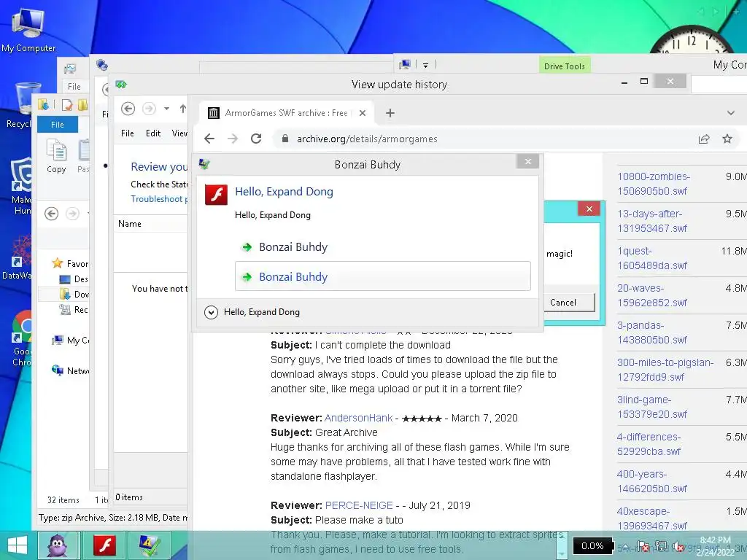Click the green Windows Update title icon

pos(121,85)
